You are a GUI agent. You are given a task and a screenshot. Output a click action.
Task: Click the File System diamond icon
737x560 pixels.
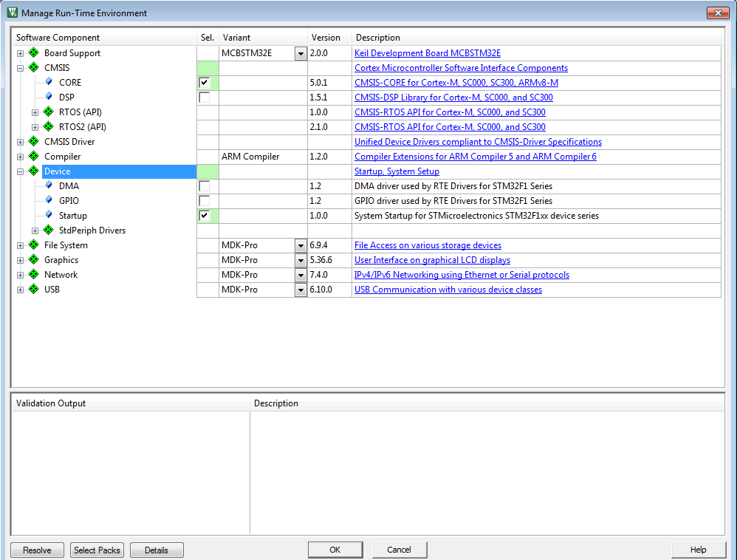(x=33, y=245)
